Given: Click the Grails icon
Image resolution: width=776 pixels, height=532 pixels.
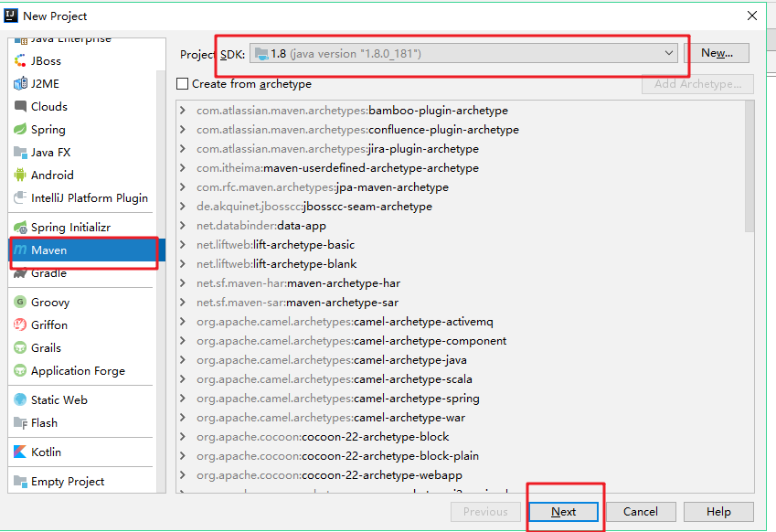Looking at the screenshot, I should tap(20, 347).
